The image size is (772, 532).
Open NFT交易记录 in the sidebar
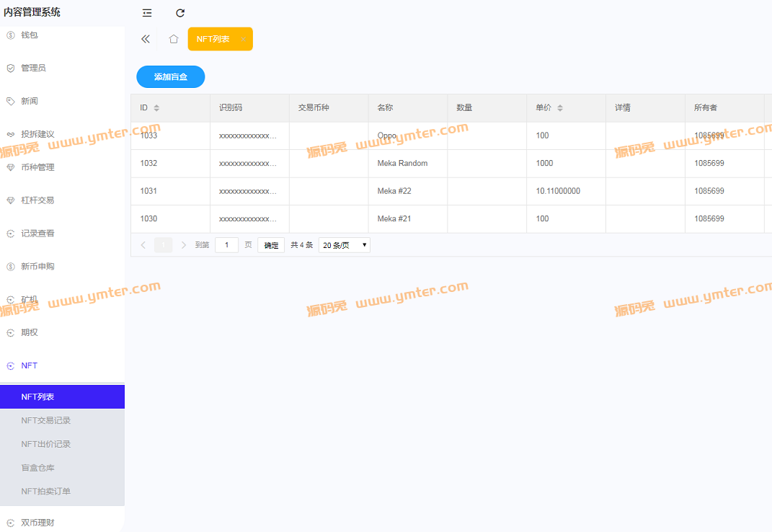click(62, 421)
